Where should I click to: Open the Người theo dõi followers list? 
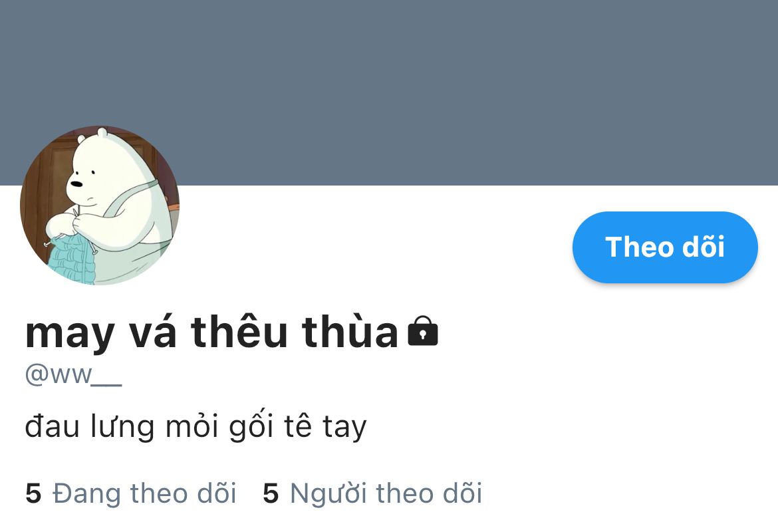tap(386, 493)
